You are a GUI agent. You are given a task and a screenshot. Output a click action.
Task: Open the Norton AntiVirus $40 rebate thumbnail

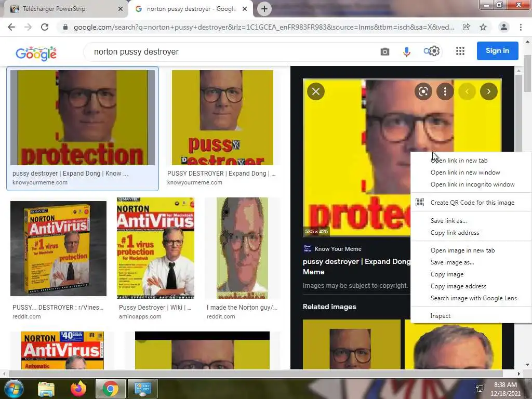click(62, 350)
